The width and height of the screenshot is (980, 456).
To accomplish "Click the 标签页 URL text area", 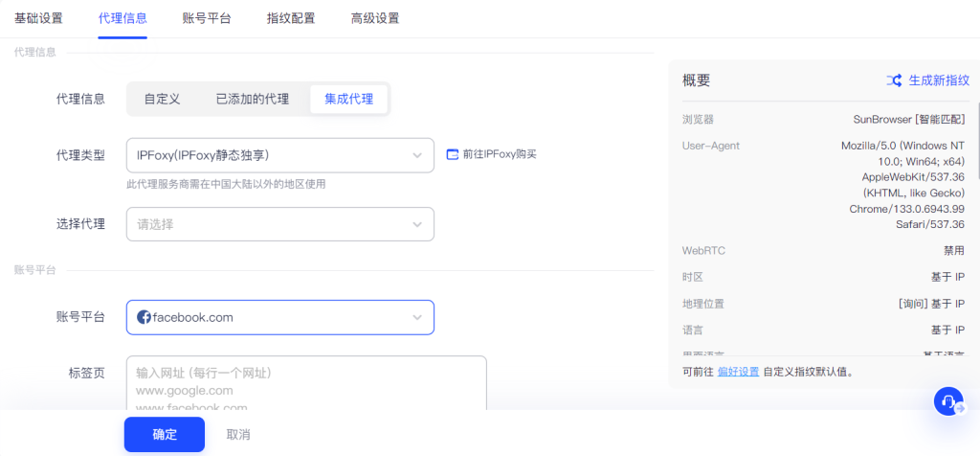I will 306,383.
